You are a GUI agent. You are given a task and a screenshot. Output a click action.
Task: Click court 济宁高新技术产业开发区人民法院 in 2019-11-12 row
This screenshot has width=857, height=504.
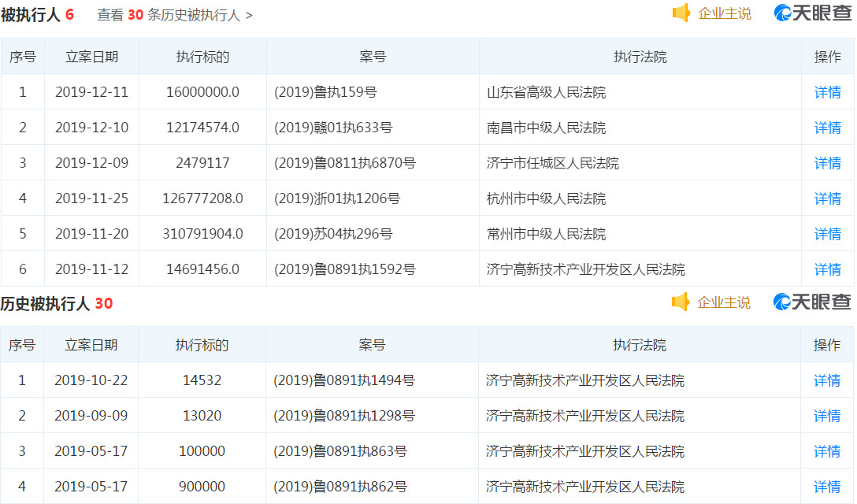[x=586, y=269]
